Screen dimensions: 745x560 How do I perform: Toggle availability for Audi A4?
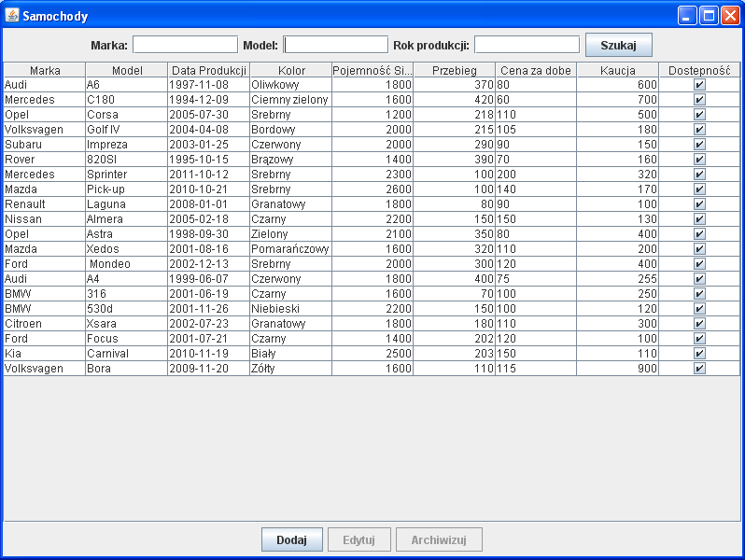[x=699, y=279]
